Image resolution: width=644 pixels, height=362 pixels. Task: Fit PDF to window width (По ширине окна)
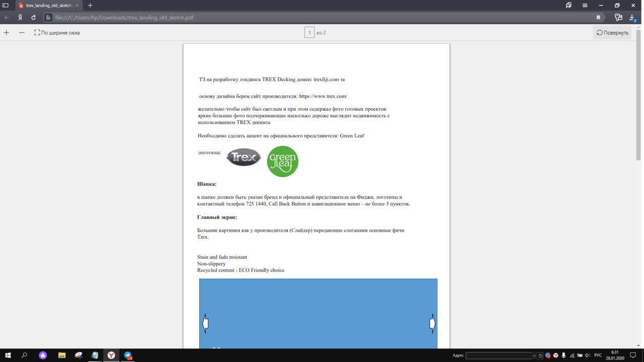[x=57, y=33]
